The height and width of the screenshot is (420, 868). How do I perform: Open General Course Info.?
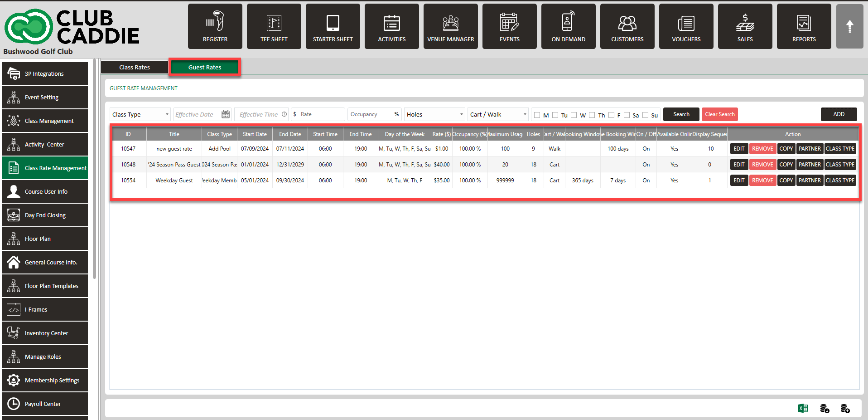click(45, 262)
